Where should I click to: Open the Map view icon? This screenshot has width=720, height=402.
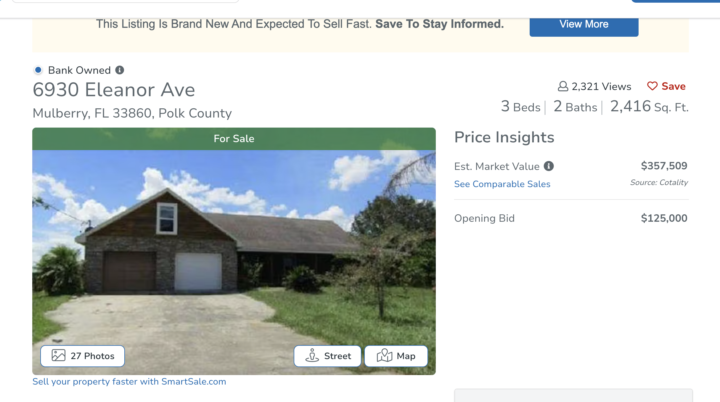(x=385, y=356)
